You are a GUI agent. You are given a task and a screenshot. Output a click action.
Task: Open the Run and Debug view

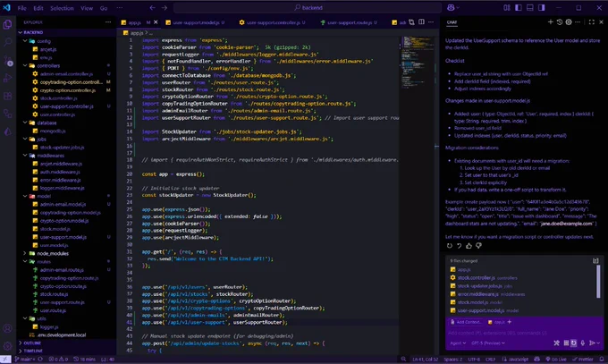coord(7,78)
